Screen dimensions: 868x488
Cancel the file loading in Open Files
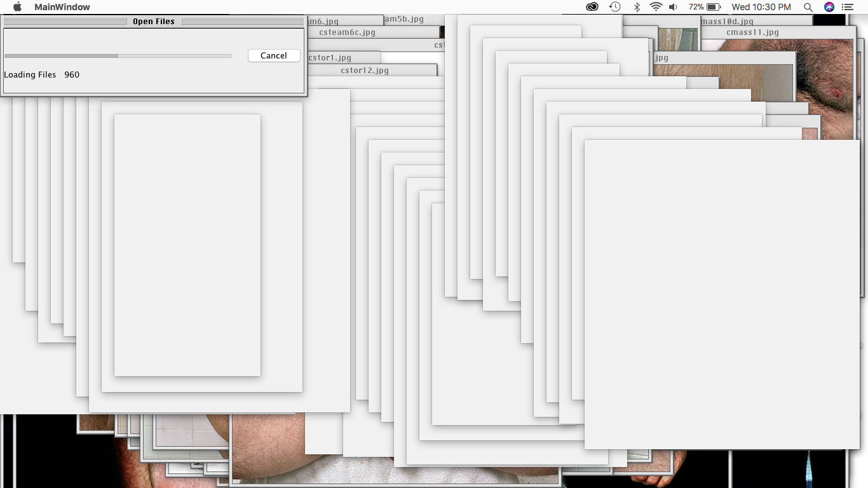274,55
